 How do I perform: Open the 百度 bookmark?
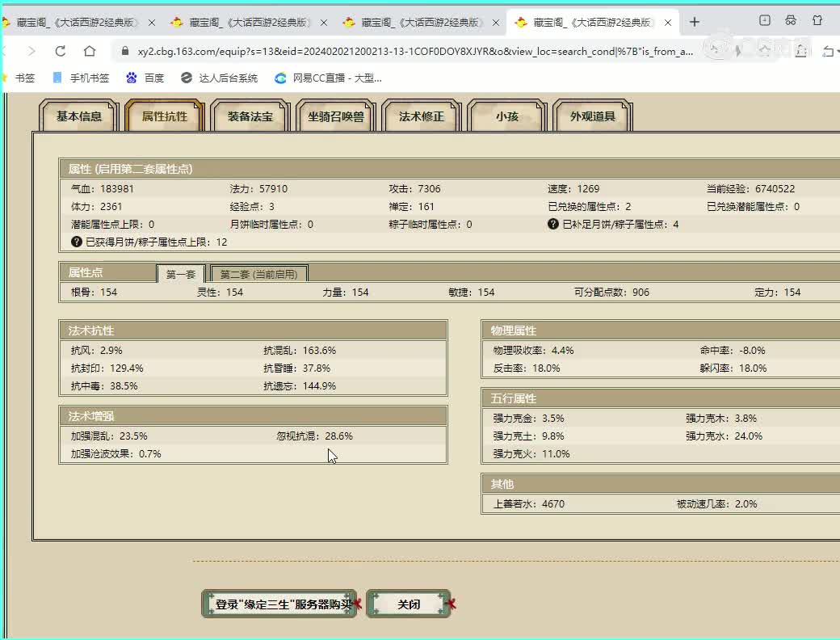click(145, 78)
